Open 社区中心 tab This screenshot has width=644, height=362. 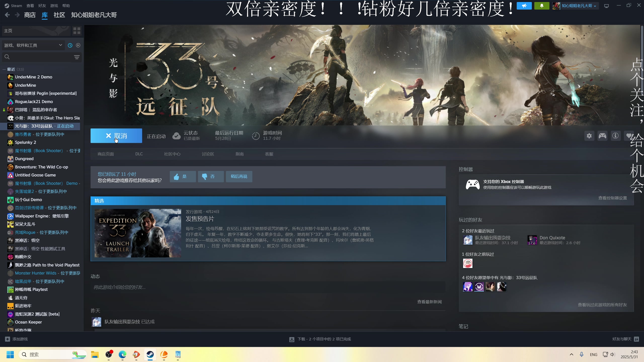point(172,154)
